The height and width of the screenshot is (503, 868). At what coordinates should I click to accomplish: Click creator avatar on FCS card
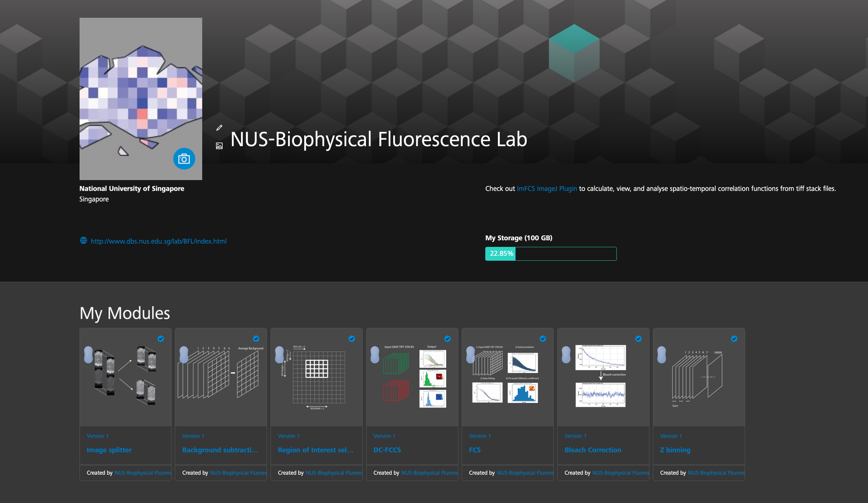(x=470, y=355)
